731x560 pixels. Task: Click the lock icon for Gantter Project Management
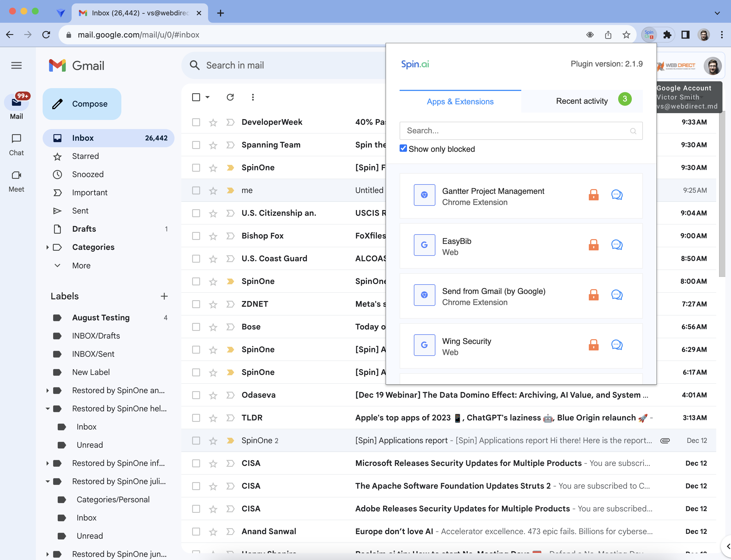point(593,195)
